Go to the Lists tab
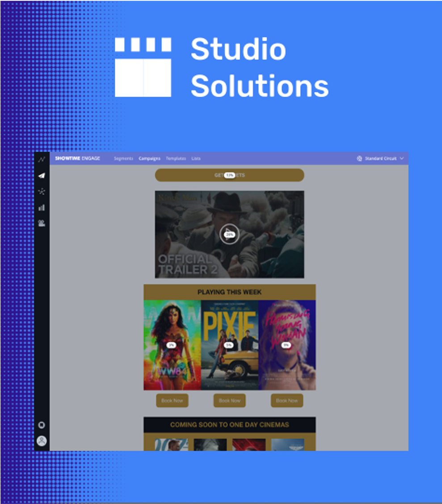The height and width of the screenshot is (504, 442). tap(196, 158)
